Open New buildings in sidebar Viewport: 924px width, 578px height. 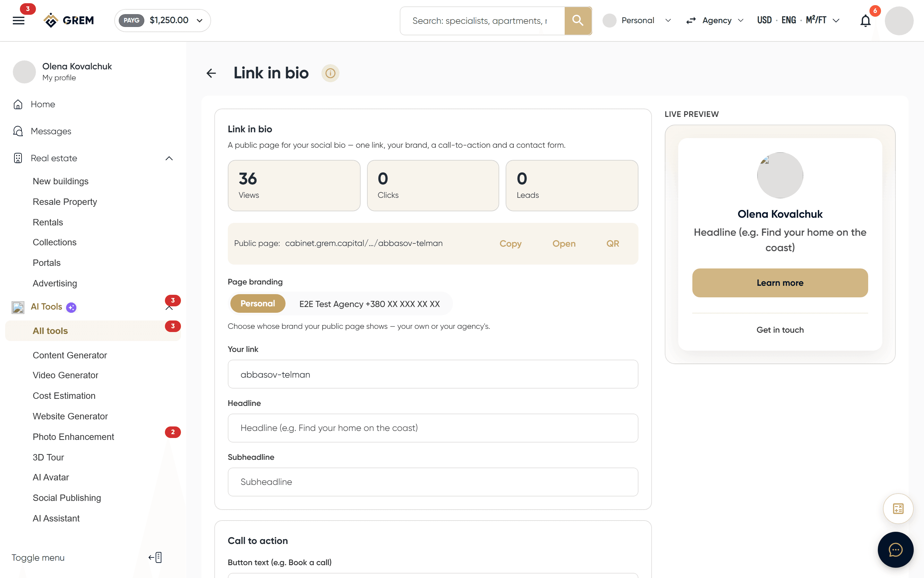coord(61,181)
